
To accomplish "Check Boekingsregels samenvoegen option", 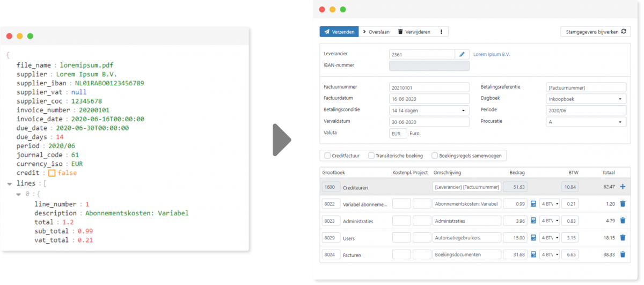I will pos(435,156).
